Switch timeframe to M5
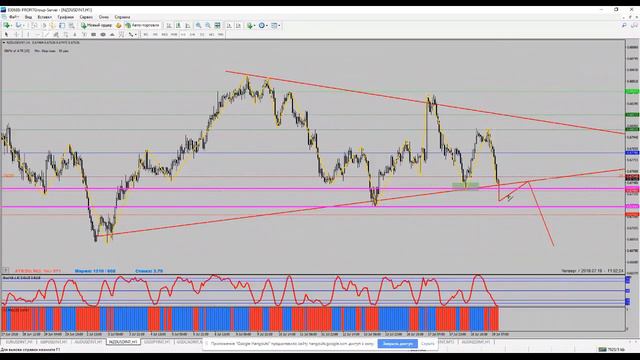 point(155,34)
